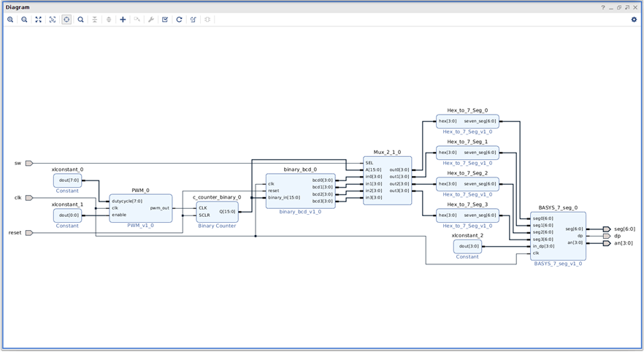
Task: Click the reset input port
Action: (29, 233)
